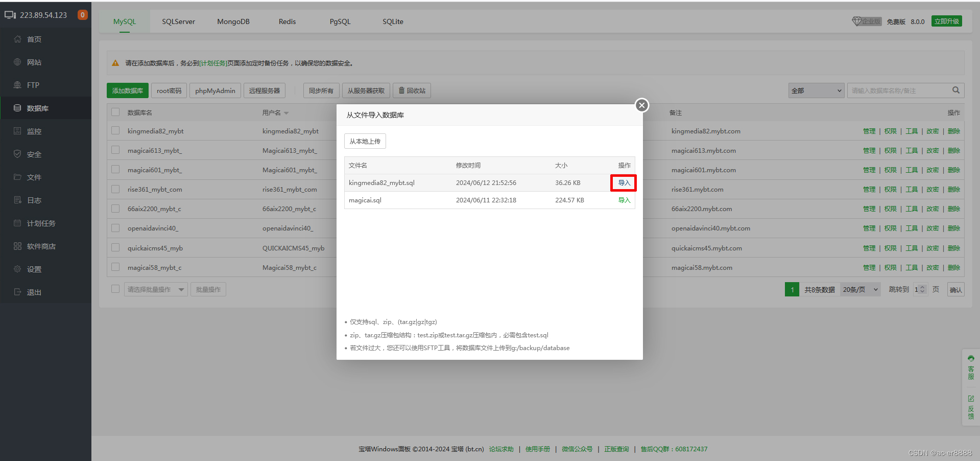This screenshot has width=980, height=461.
Task: Click the 批量操作 button
Action: (208, 289)
